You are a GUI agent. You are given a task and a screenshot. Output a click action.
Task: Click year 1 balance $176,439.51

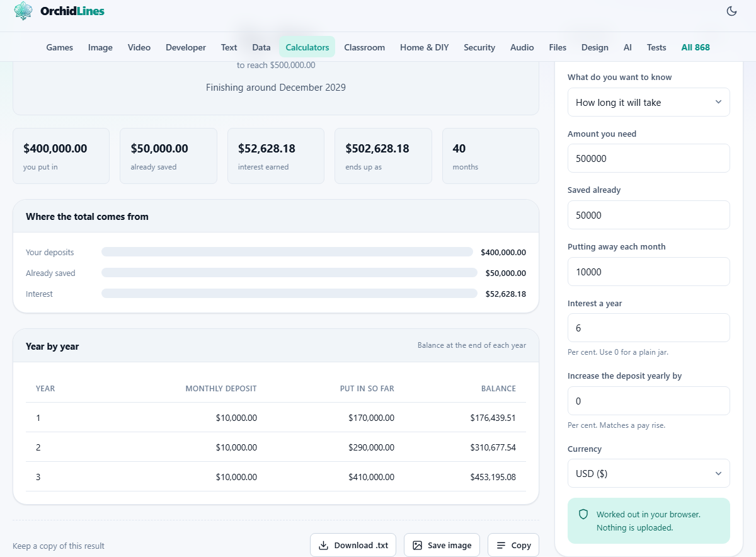493,418
